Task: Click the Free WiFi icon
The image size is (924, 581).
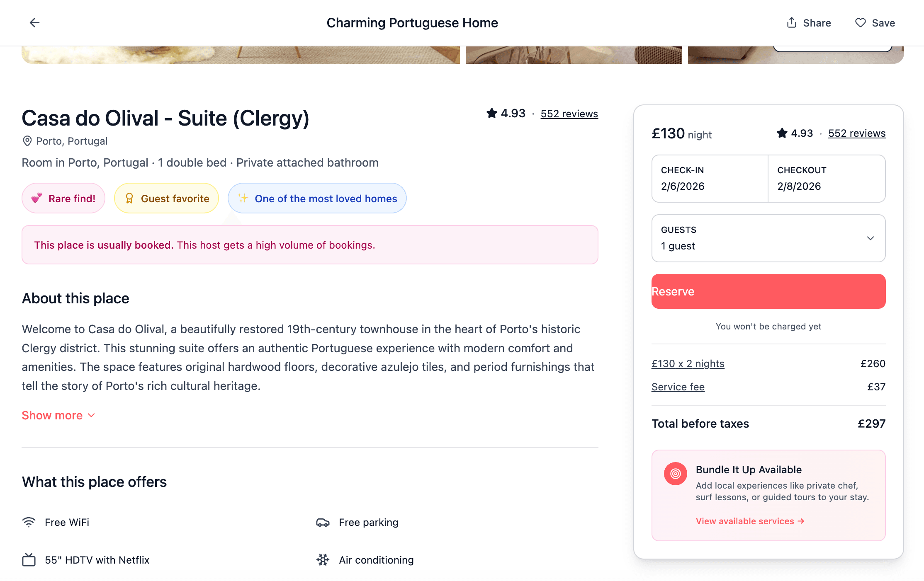Action: point(29,522)
